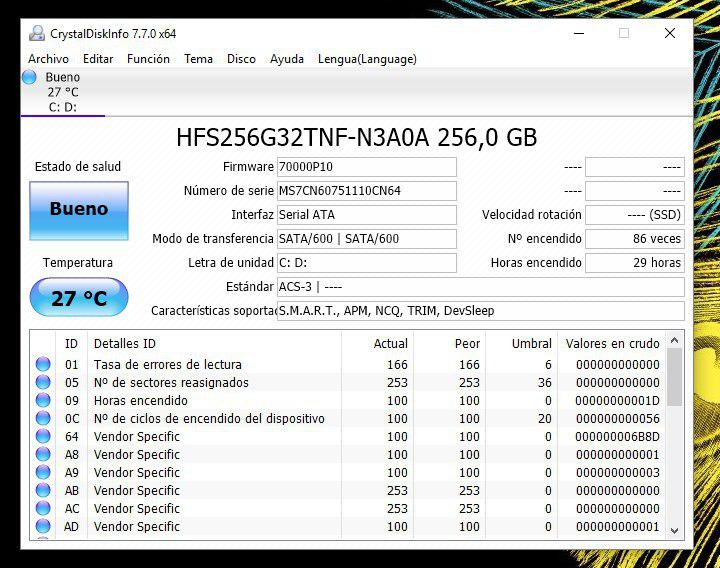
Task: Open the Ayuda menu
Action: pos(287,59)
